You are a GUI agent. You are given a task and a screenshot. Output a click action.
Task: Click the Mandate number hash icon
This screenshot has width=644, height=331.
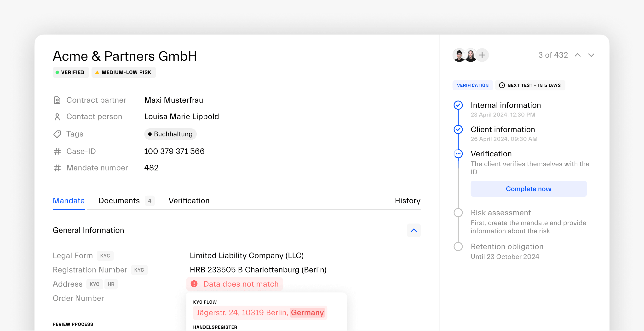57,168
